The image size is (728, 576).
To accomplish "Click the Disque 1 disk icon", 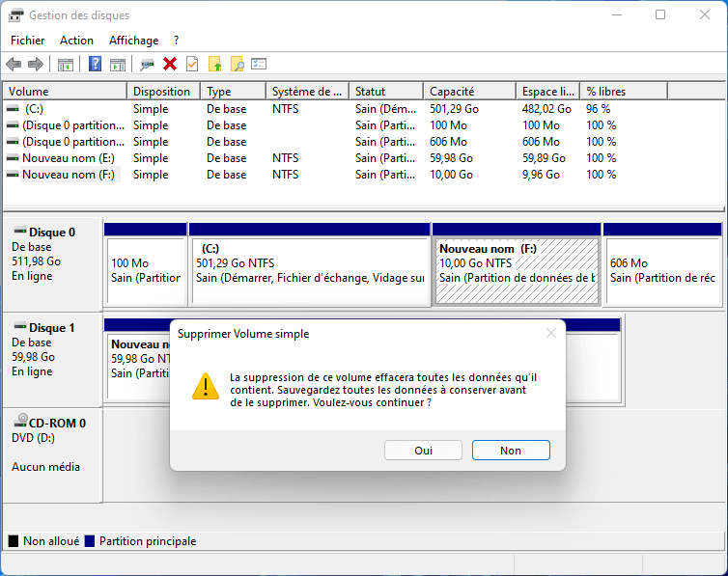I will [x=20, y=326].
